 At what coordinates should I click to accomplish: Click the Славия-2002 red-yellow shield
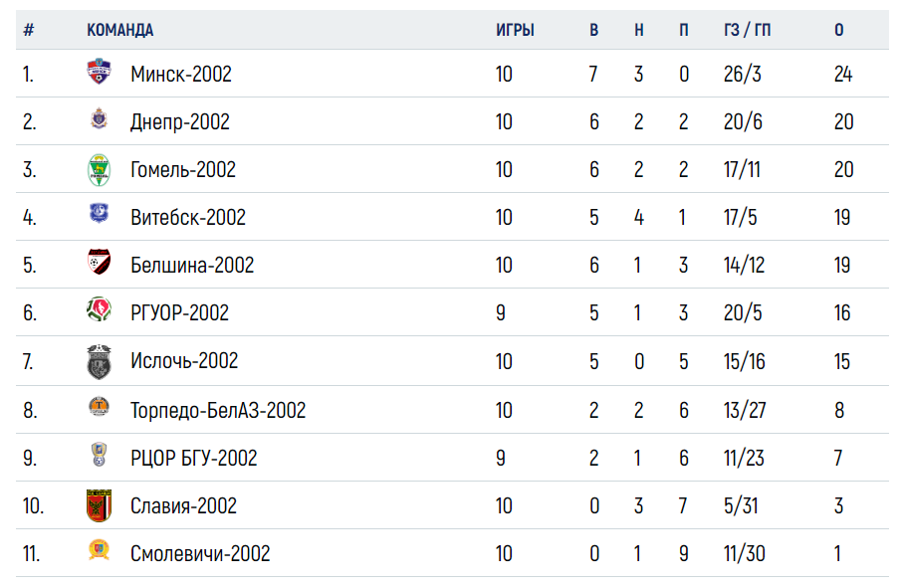[x=99, y=505]
